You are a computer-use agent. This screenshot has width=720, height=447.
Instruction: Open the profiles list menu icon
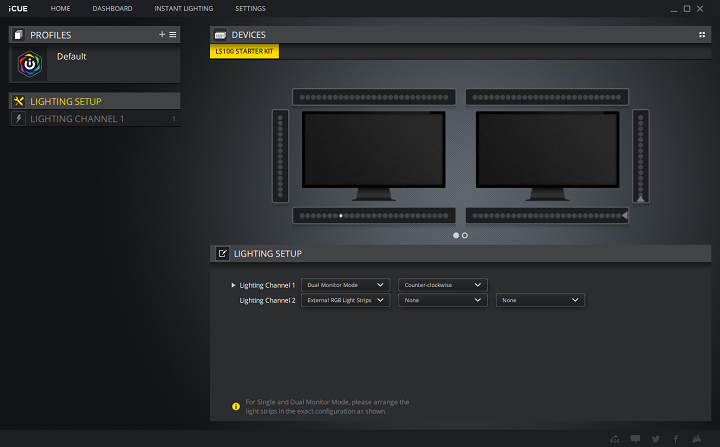click(173, 34)
